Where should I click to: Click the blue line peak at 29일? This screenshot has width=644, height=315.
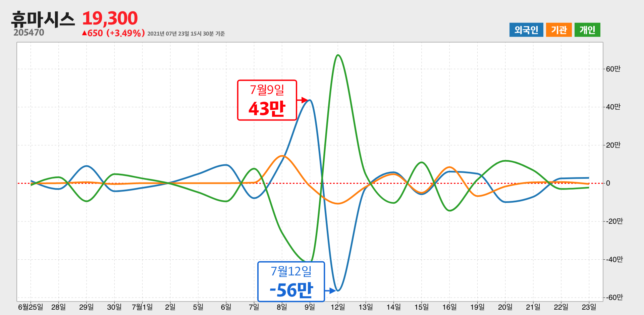tap(87, 166)
